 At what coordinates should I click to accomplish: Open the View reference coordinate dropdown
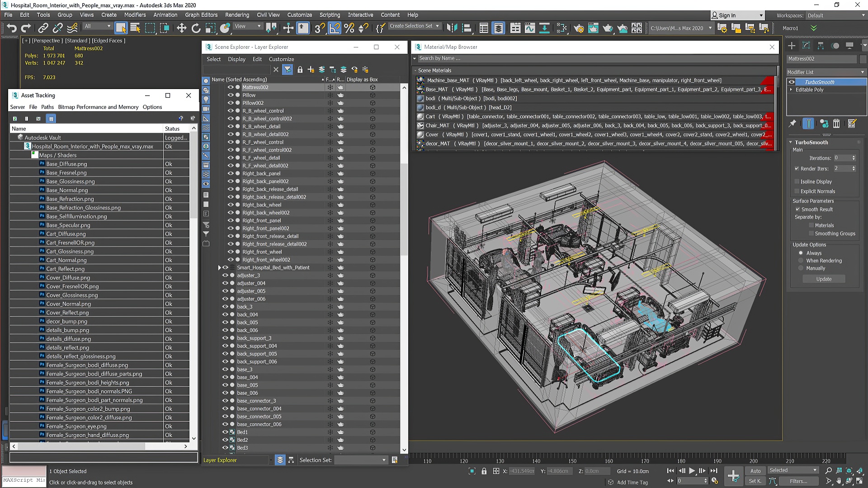click(x=248, y=26)
